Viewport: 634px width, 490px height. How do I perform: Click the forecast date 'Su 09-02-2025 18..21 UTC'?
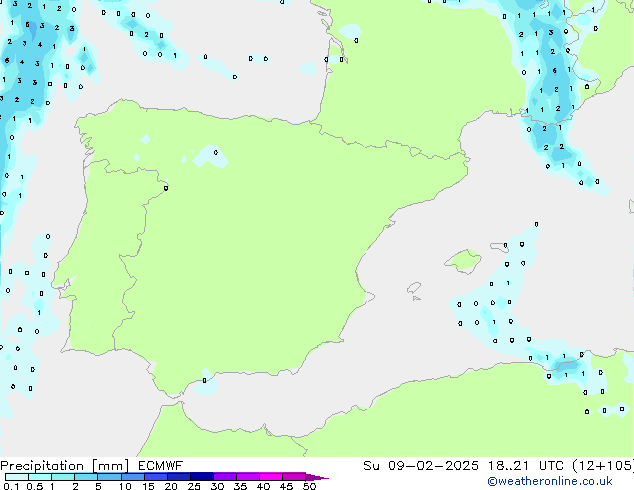pyautogui.click(x=463, y=466)
